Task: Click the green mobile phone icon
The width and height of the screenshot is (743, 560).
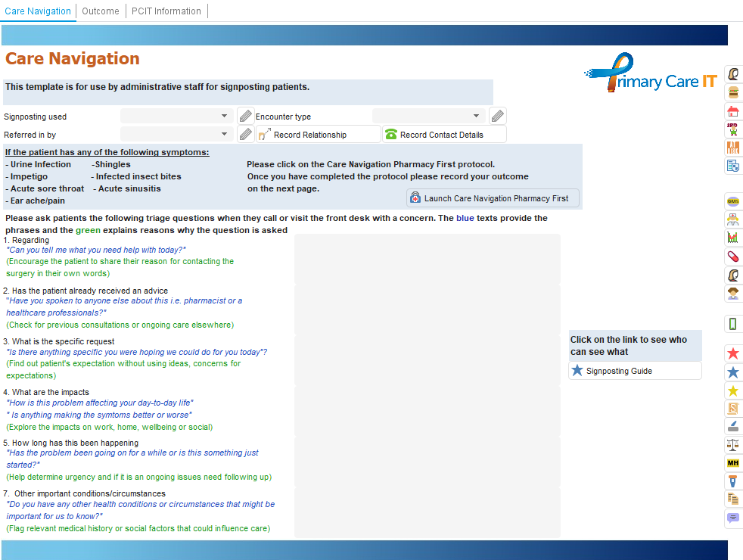Action: pyautogui.click(x=732, y=324)
